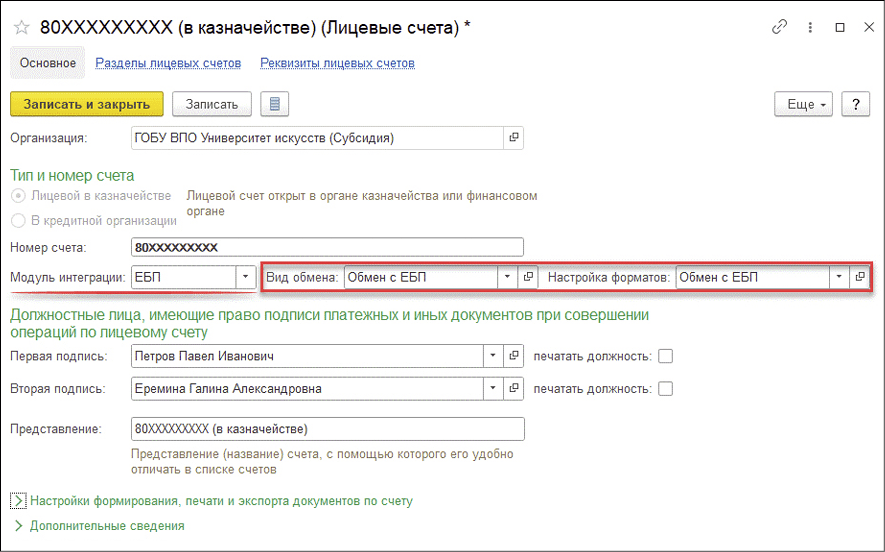Screen dimensions: 885x552
Task: Click into the Номер счета input field
Action: click(x=327, y=247)
